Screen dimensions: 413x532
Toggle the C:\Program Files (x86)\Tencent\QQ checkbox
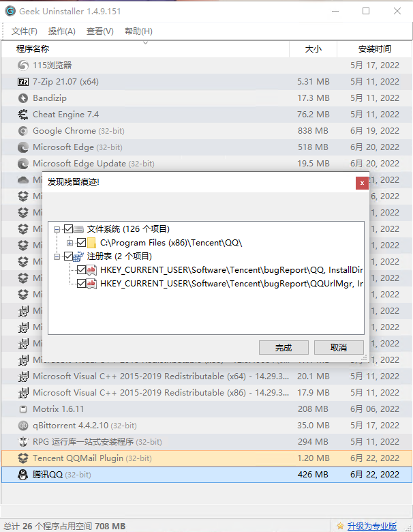click(x=82, y=243)
